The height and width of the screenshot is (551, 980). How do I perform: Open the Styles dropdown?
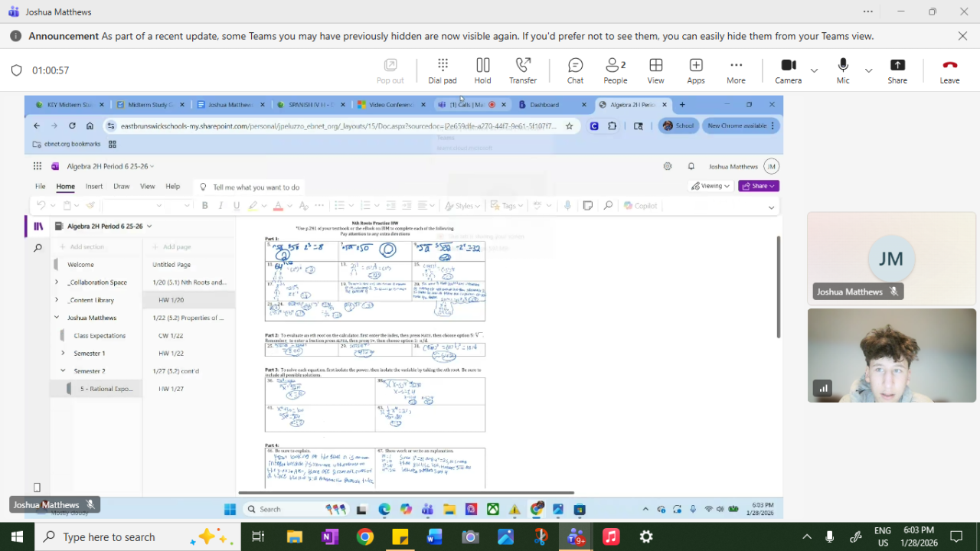pyautogui.click(x=462, y=205)
